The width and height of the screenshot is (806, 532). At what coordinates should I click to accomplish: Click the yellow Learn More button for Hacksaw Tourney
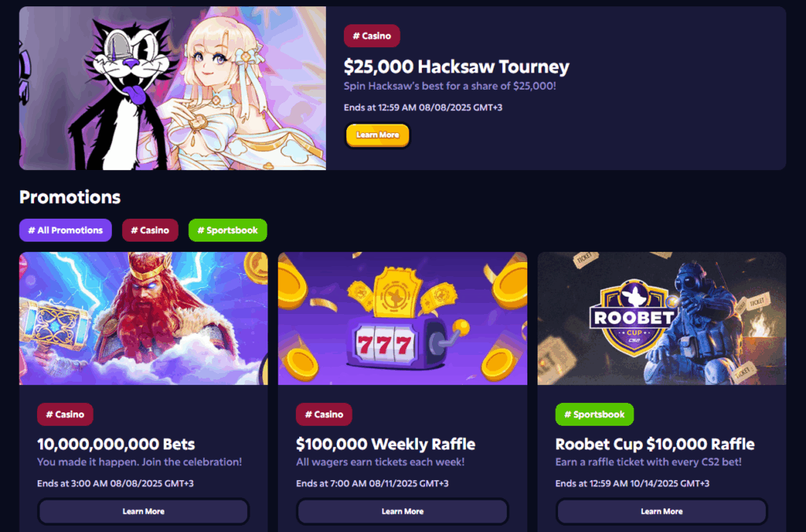coord(378,135)
